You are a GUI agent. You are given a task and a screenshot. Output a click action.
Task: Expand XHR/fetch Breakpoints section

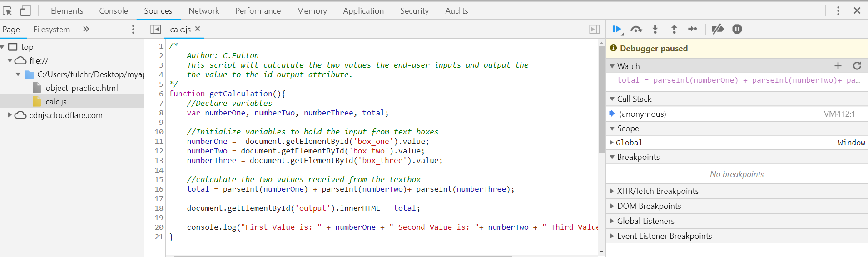point(612,191)
